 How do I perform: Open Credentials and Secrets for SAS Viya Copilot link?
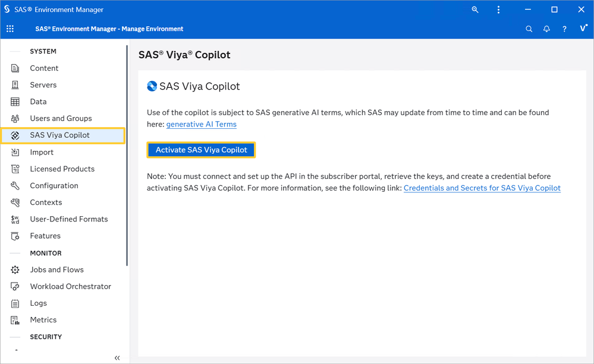(x=482, y=188)
